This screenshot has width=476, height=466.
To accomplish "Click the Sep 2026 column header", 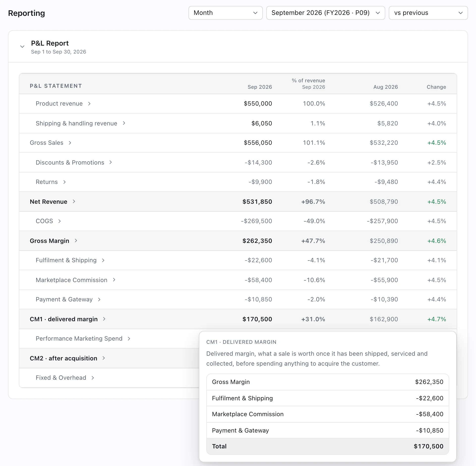I will tap(260, 87).
